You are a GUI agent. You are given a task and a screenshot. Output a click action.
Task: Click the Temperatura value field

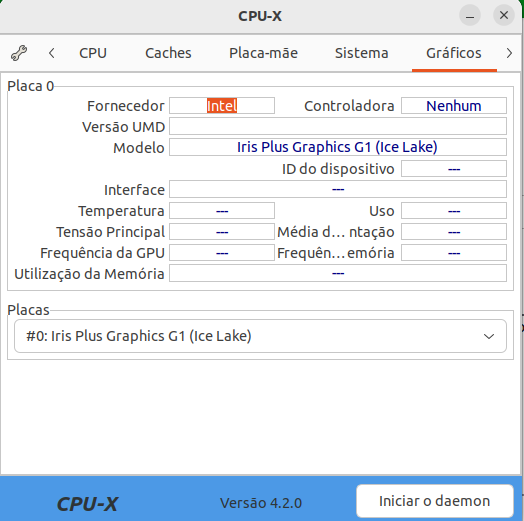222,211
